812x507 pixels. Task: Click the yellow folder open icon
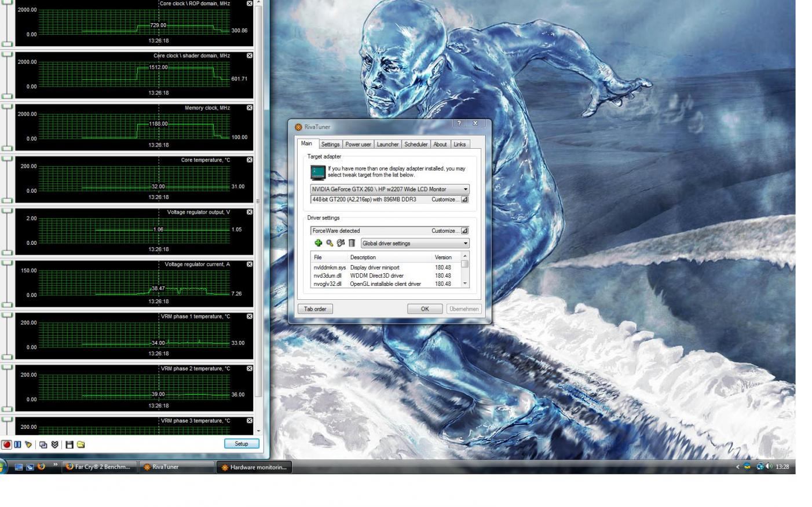(81, 444)
